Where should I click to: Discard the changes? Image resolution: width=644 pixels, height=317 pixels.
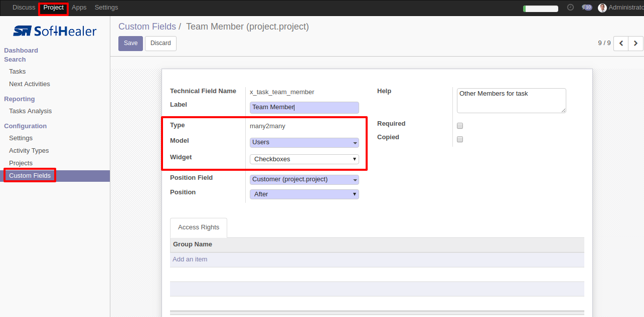[160, 44]
